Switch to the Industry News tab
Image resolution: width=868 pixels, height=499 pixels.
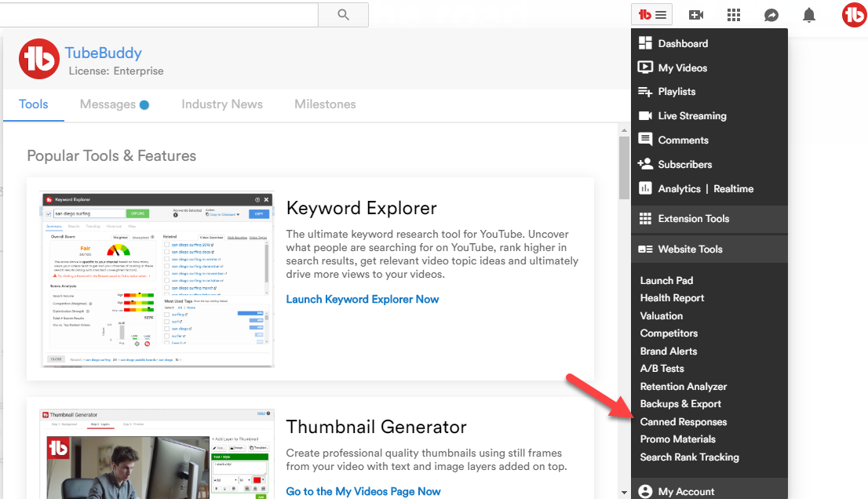[x=222, y=104]
